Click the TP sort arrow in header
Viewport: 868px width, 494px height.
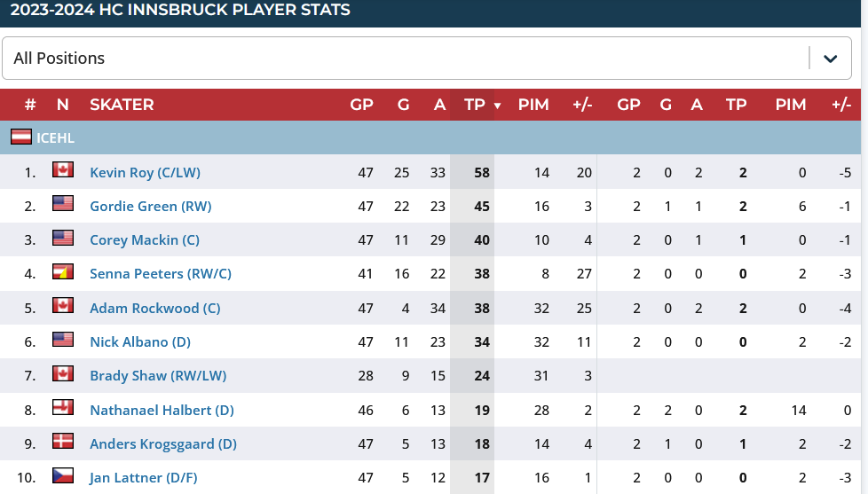click(497, 106)
